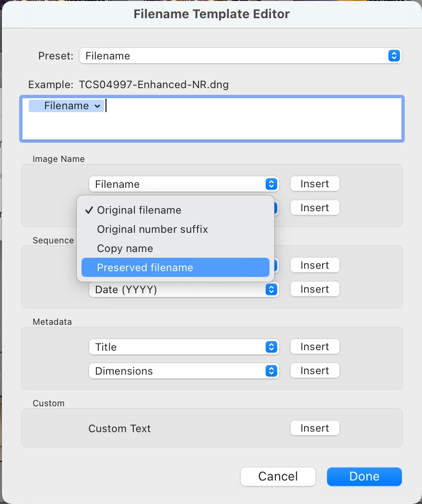This screenshot has width=422, height=504.
Task: Click the second Insert button under Image Name
Action: (315, 208)
